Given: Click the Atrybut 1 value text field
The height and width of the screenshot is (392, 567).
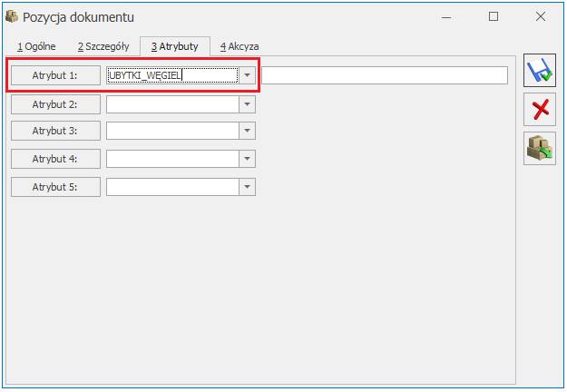Looking at the screenshot, I should (385, 75).
